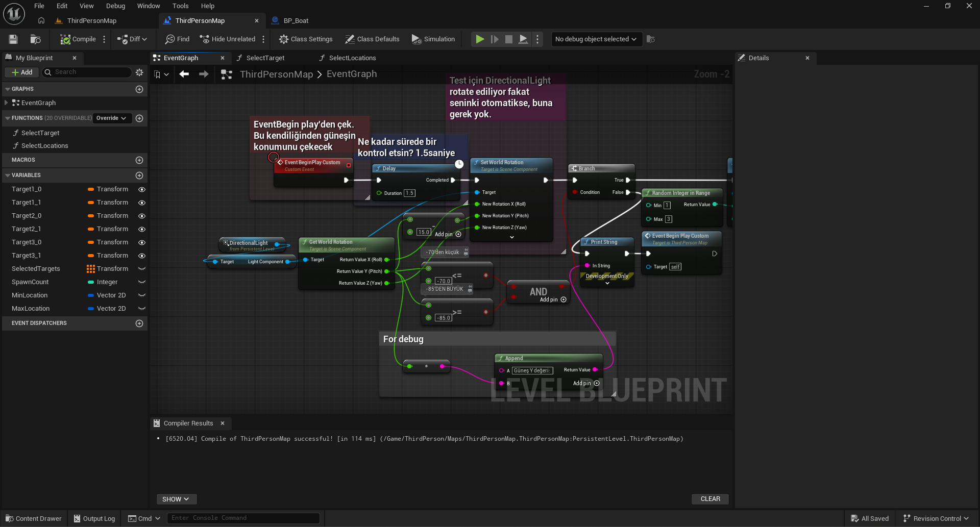Click the Eject from player button
The width and height of the screenshot is (980, 527).
(523, 39)
